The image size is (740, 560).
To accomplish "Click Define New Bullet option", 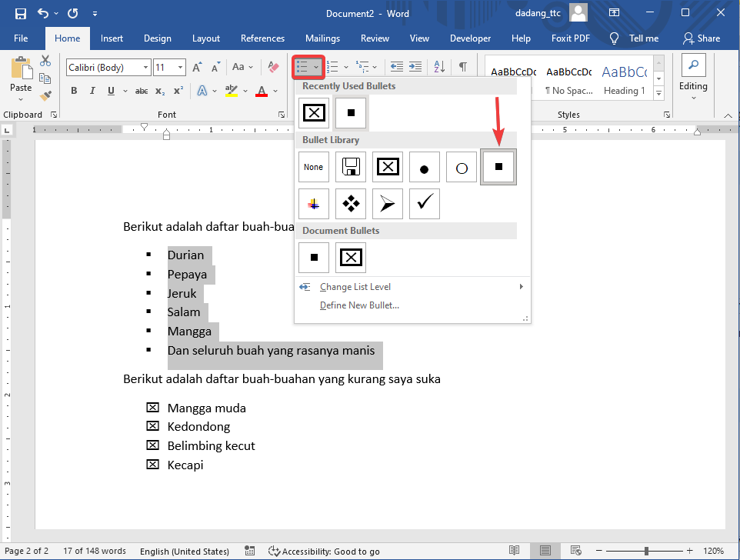I will coord(359,305).
